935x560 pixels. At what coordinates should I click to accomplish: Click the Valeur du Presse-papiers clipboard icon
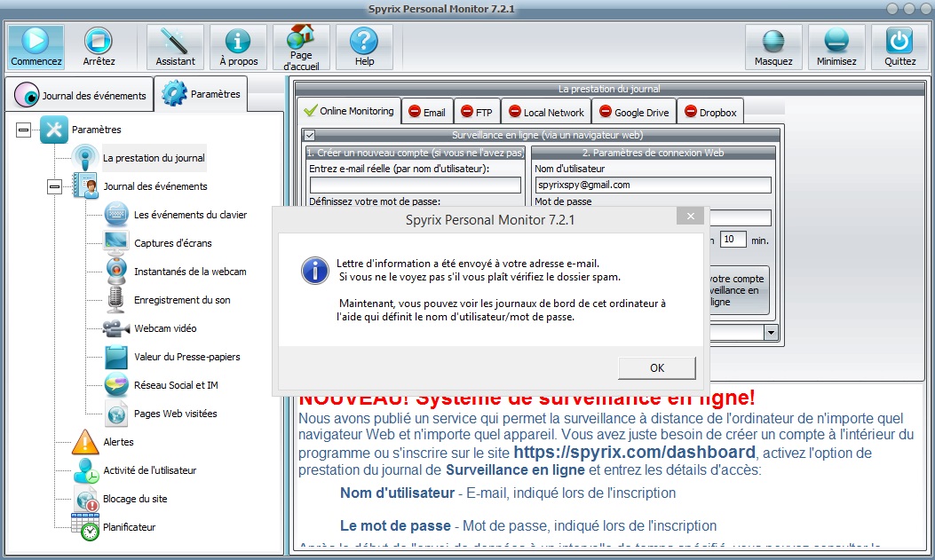tap(116, 356)
